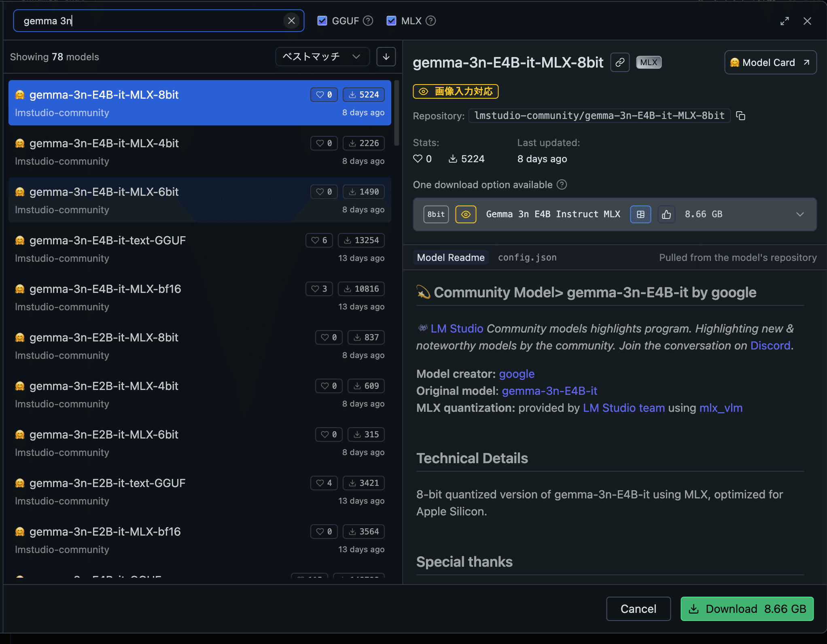
Task: Clear the search field with X icon
Action: (291, 21)
